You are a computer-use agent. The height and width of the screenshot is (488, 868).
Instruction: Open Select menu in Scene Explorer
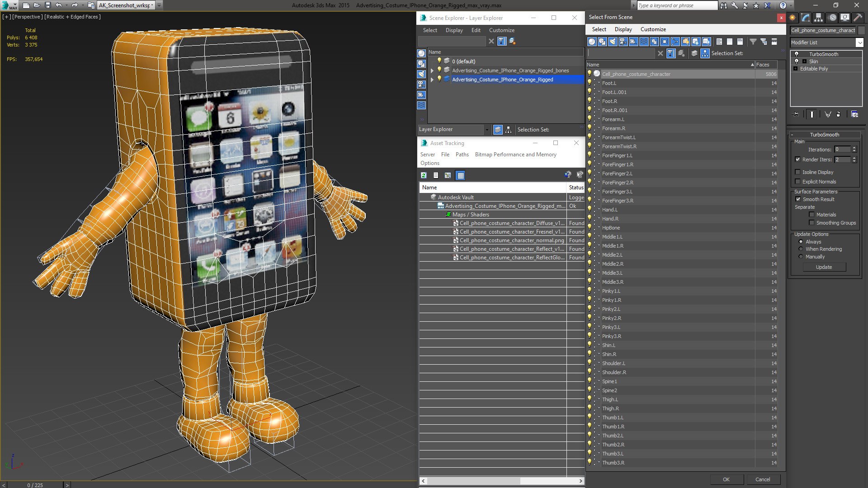click(x=430, y=30)
